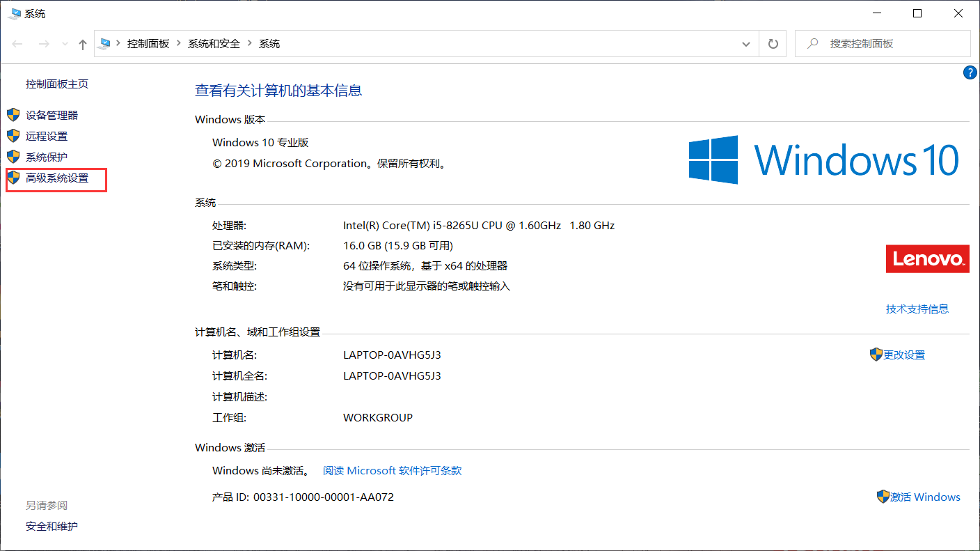Click 更改设置 link
This screenshot has width=980, height=551.
pos(904,355)
